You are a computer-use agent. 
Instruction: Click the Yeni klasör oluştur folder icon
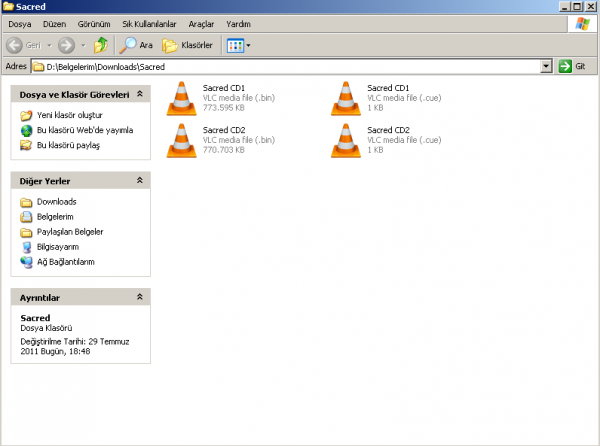coord(26,115)
